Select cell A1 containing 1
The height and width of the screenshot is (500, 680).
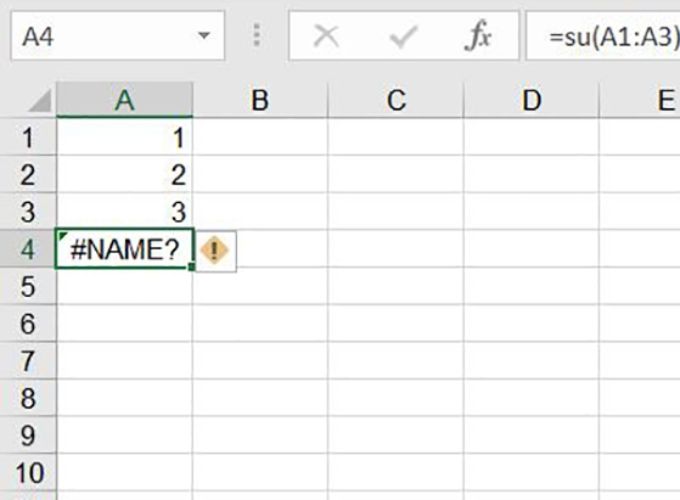point(124,137)
